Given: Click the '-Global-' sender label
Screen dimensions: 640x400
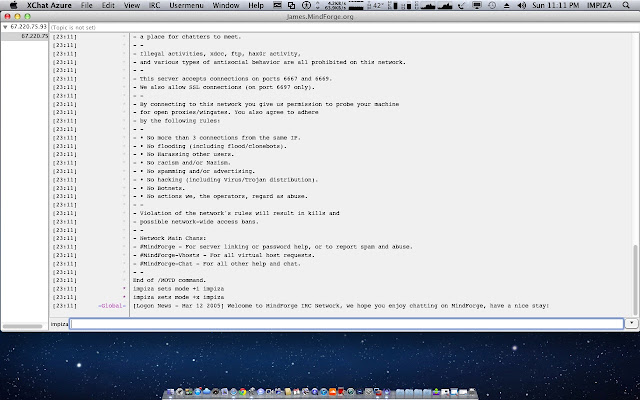Looking at the screenshot, I should [x=112, y=306].
